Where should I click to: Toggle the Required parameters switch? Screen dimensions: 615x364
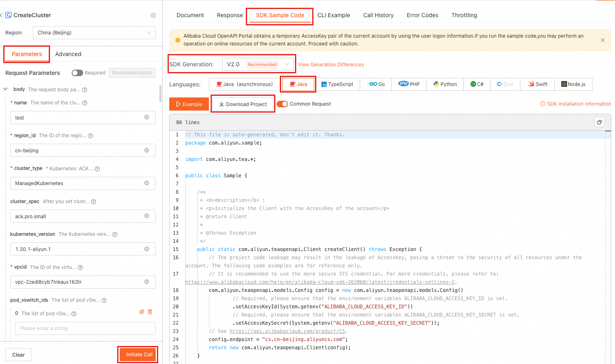tap(77, 73)
